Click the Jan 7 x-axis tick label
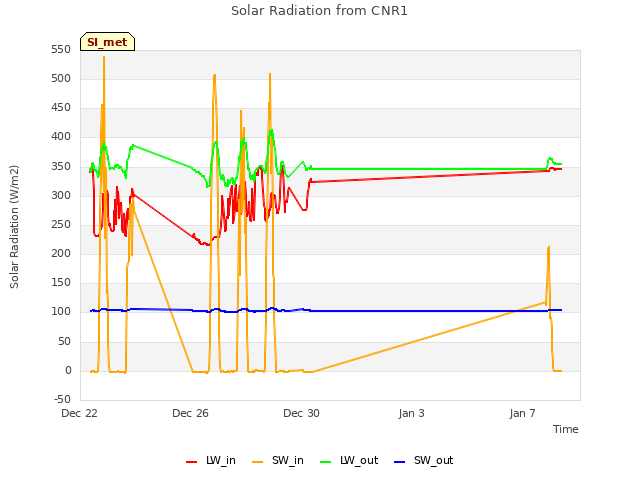Image resolution: width=640 pixels, height=480 pixels. tap(522, 413)
